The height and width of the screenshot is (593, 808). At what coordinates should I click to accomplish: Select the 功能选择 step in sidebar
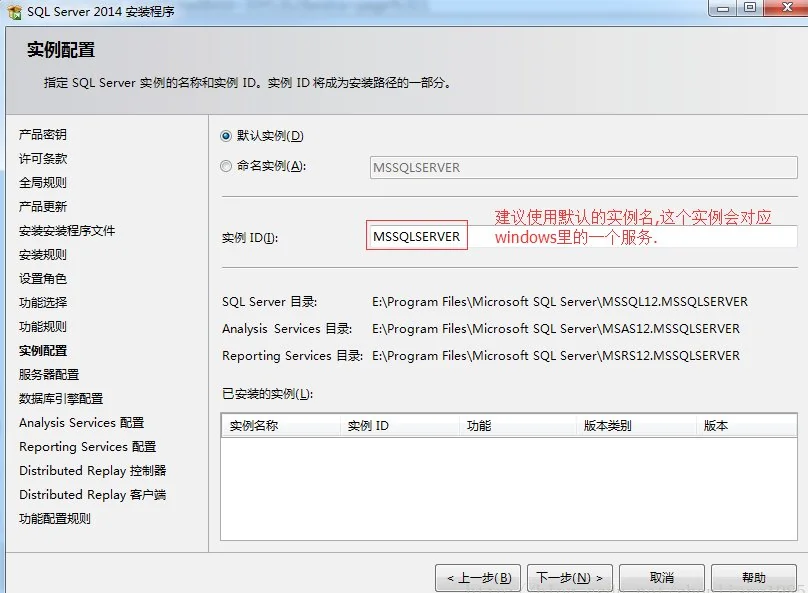click(43, 303)
